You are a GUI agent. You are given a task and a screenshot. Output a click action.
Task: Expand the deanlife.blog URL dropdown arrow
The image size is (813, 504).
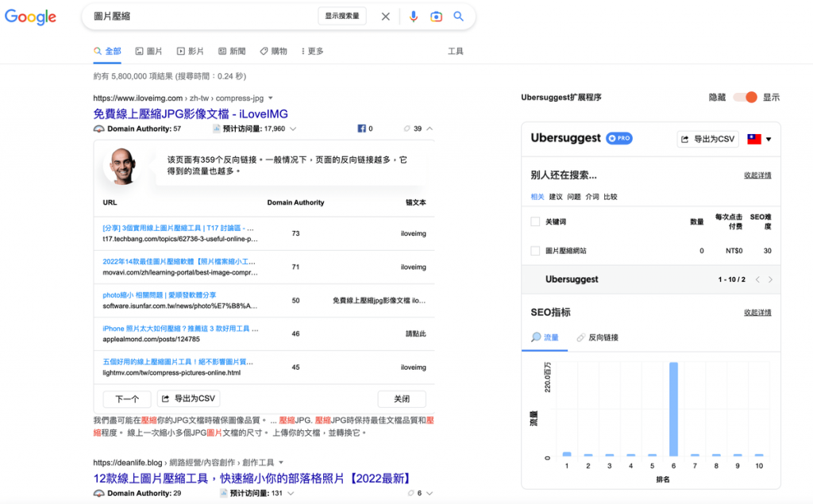281,463
